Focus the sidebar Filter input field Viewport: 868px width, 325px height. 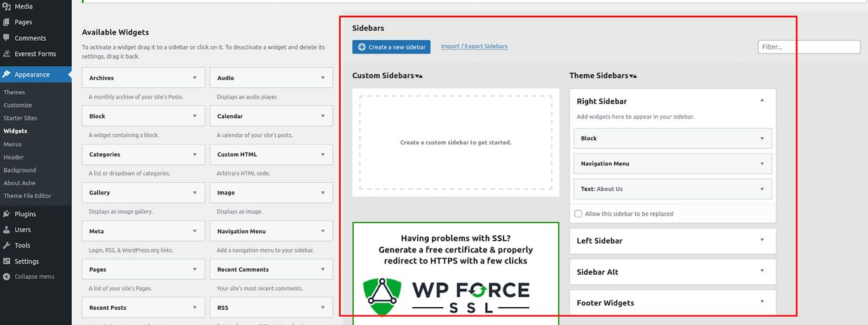pyautogui.click(x=809, y=47)
